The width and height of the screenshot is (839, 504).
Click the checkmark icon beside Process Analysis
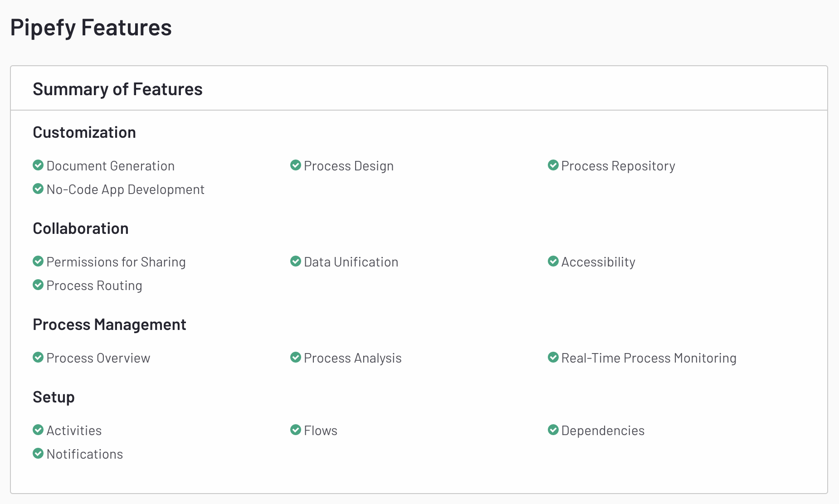[296, 358]
